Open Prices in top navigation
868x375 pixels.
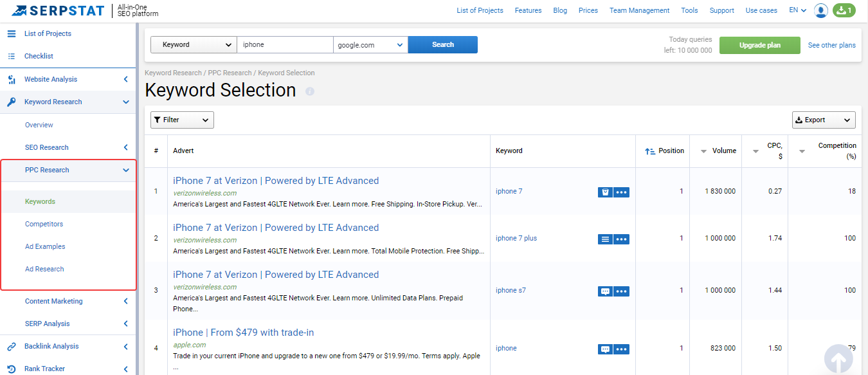[x=588, y=10]
